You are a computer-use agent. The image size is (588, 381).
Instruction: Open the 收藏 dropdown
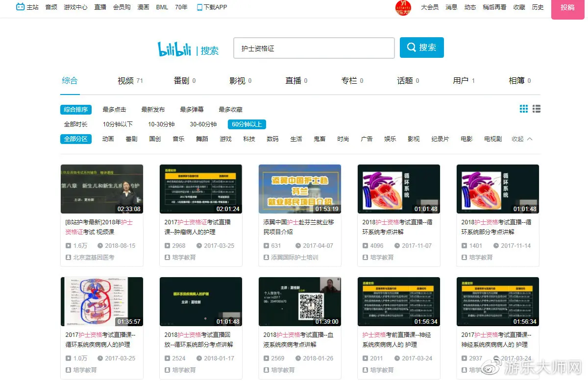pos(519,7)
